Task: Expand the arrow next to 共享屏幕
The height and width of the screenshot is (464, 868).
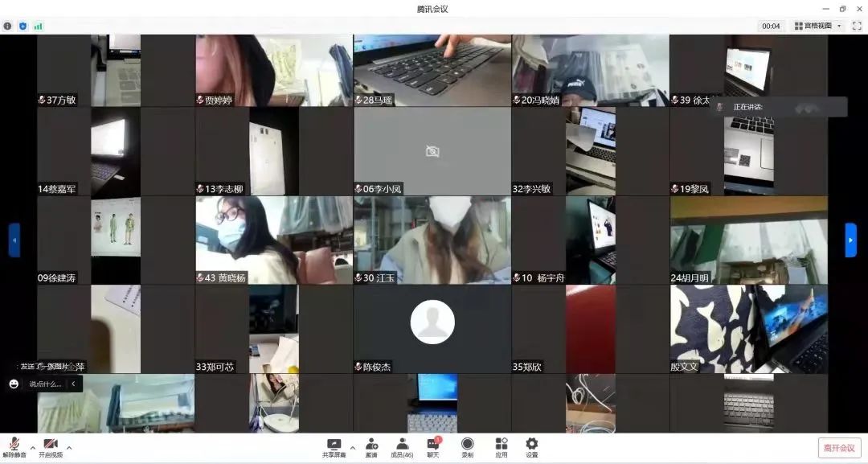Action: pos(352,448)
